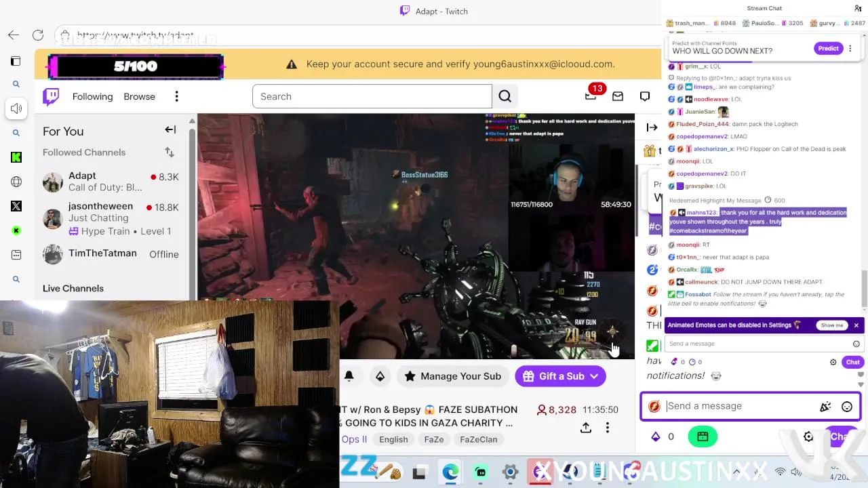Sort Followed Channels list
868x488 pixels.
click(x=169, y=152)
